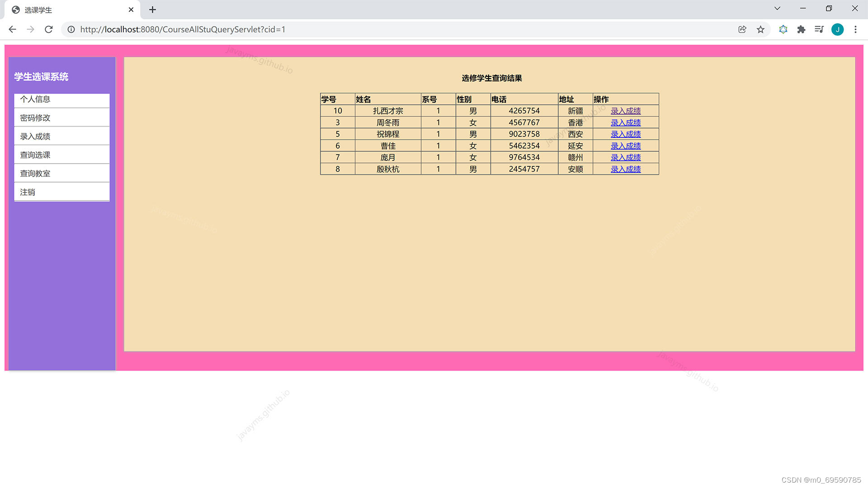
Task: Click the site information icon
Action: point(71,29)
